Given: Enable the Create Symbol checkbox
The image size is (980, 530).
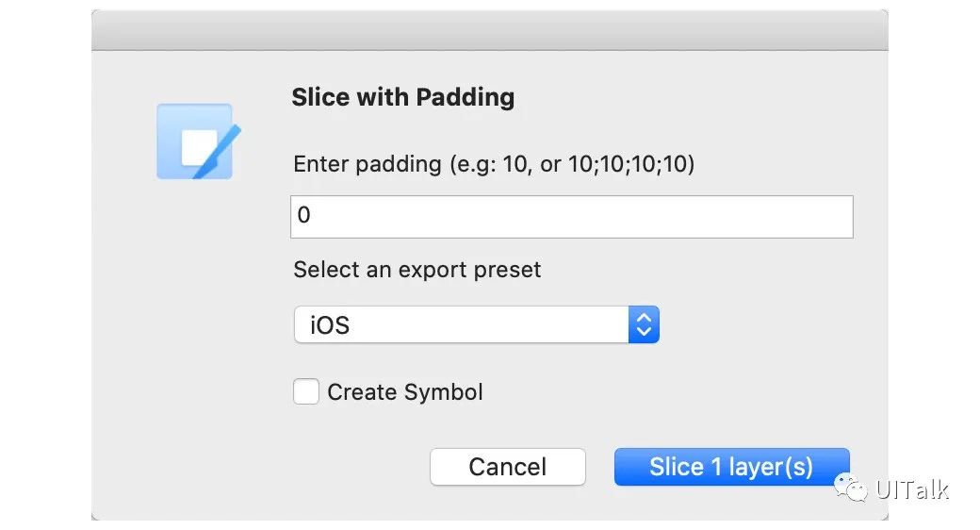Looking at the screenshot, I should coord(306,391).
